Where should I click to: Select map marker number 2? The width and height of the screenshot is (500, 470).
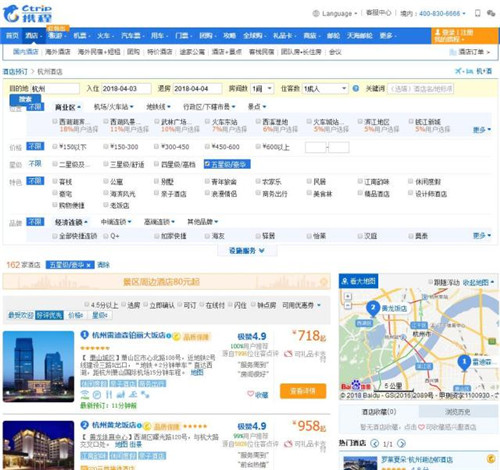pos(373,308)
